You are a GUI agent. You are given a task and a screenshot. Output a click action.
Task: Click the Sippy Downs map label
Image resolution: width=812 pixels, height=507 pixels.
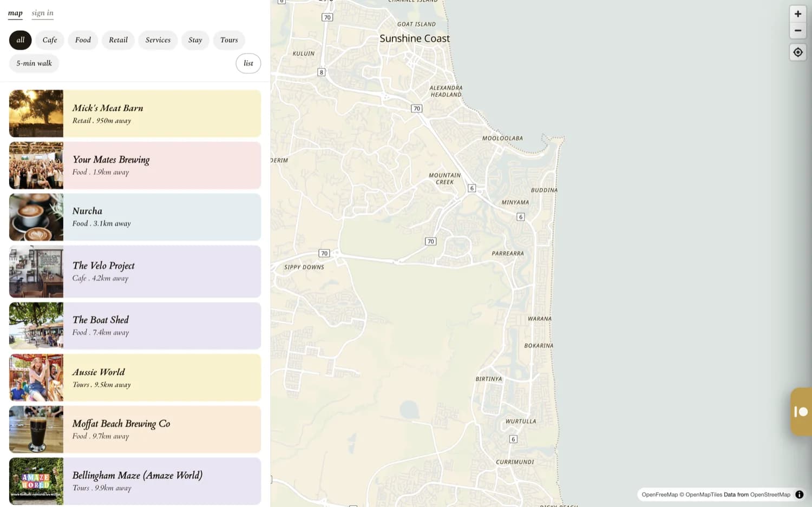tap(304, 267)
